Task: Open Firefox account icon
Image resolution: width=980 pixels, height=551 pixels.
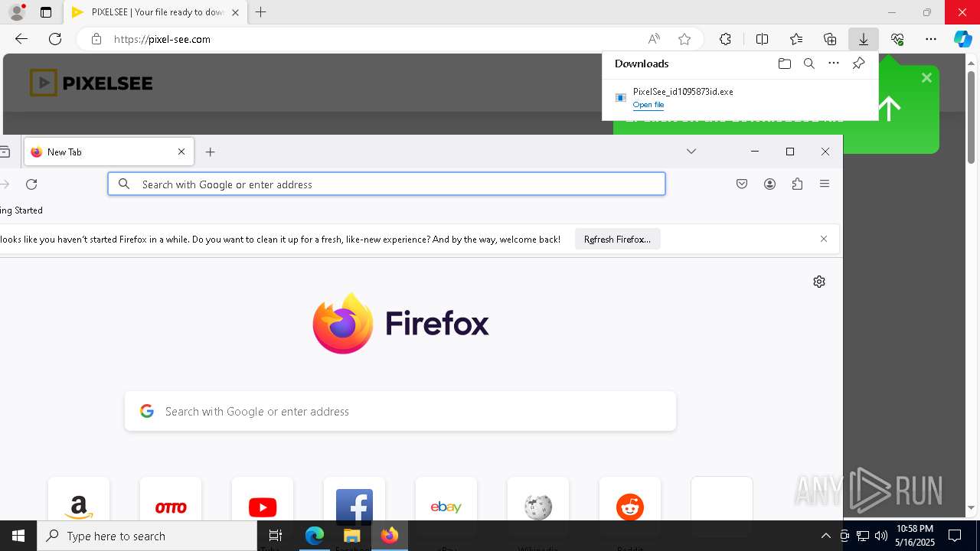Action: (770, 184)
